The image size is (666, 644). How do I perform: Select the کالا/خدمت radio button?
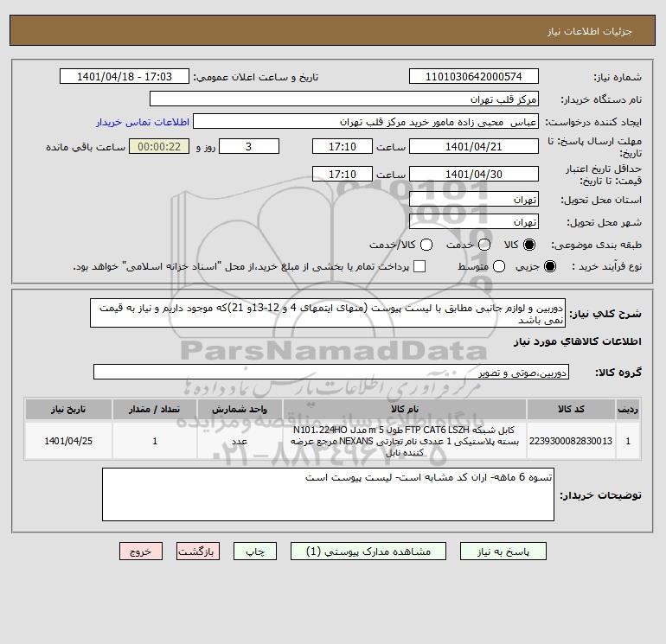(426, 245)
